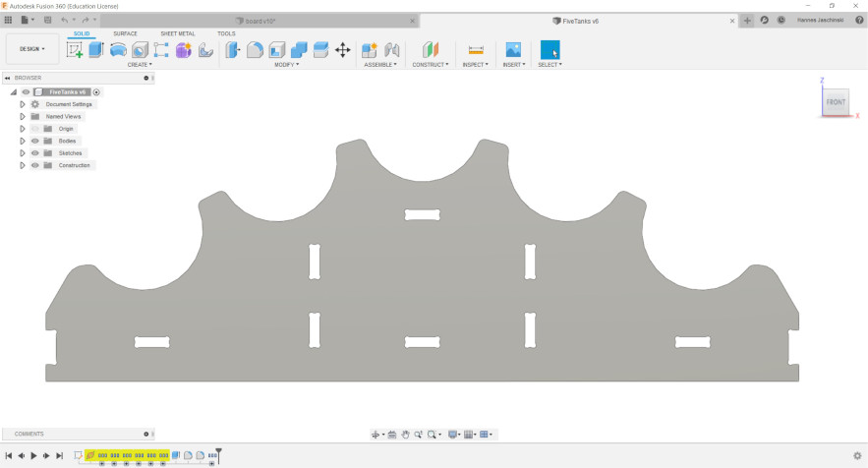The image size is (868, 468).
Task: Click the Redo arrow
Action: (x=86, y=20)
